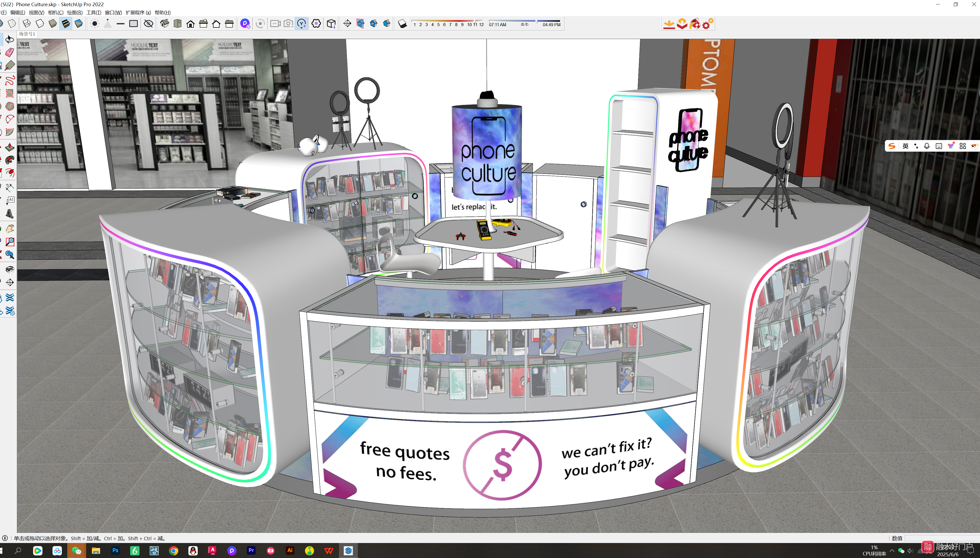Select the 3D Text tool
Image resolution: width=980 pixels, height=558 pixels.
10,214
